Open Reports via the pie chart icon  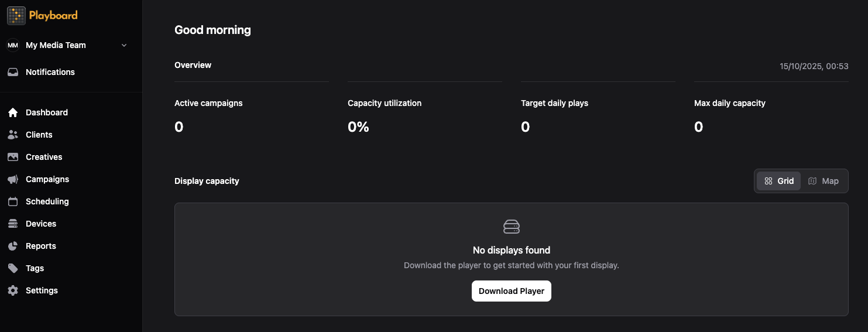click(13, 246)
